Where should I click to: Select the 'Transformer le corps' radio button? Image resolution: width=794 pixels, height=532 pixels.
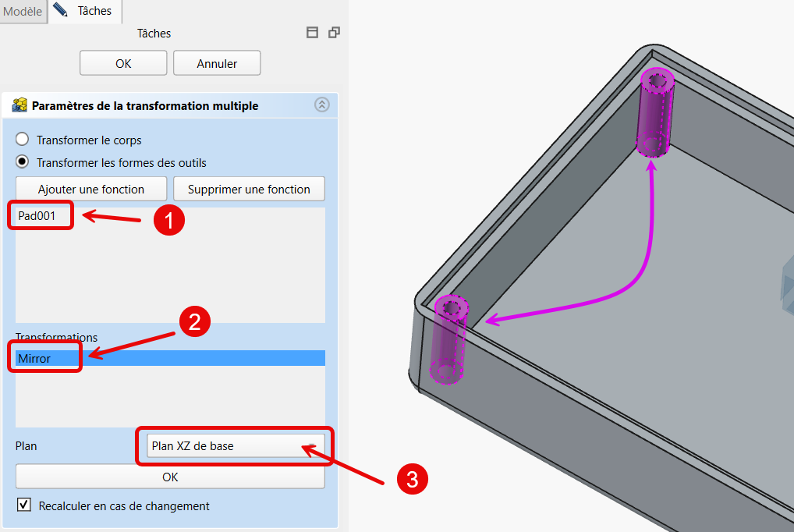coord(23,140)
